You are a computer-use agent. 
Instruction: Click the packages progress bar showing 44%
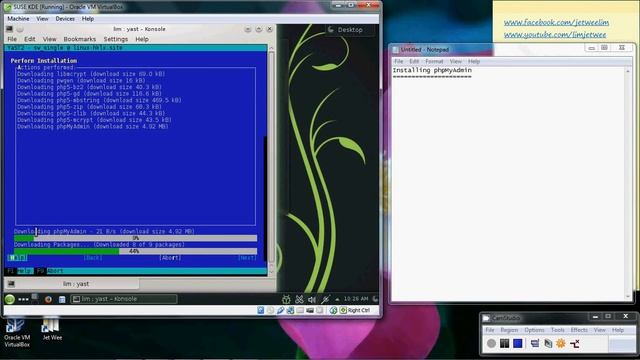click(x=136, y=251)
